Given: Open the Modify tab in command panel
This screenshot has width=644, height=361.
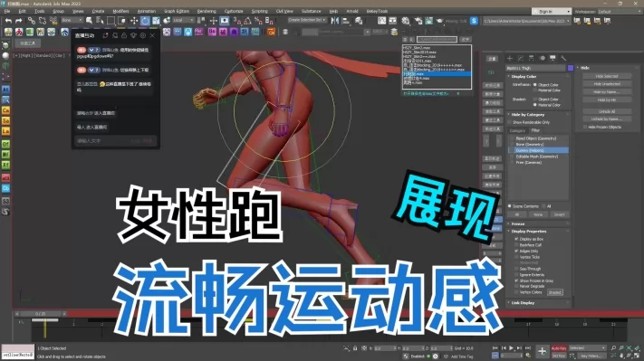Looking at the screenshot, I should click(x=521, y=58).
